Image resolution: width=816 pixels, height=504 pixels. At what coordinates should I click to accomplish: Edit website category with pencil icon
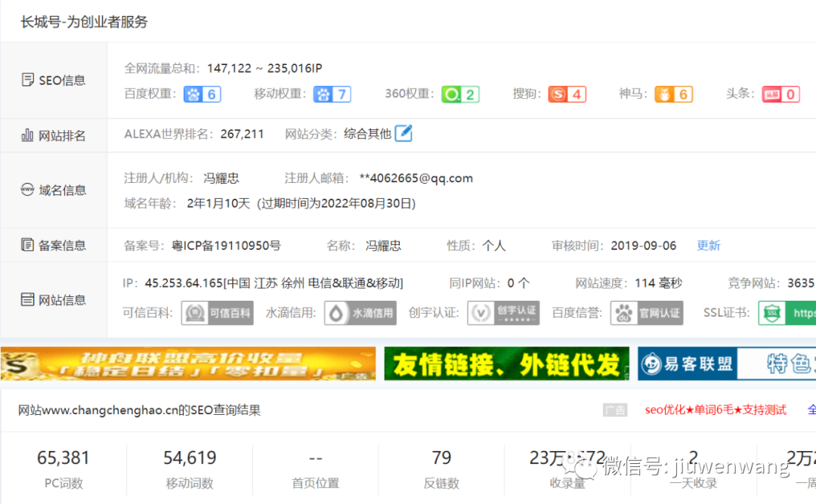[x=403, y=133]
